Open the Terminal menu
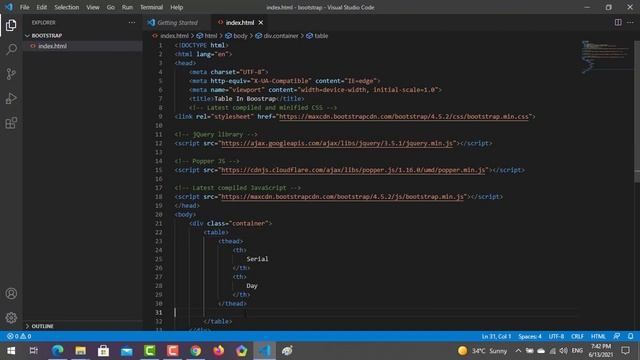Viewport: 640px width, 360px height. click(x=151, y=7)
